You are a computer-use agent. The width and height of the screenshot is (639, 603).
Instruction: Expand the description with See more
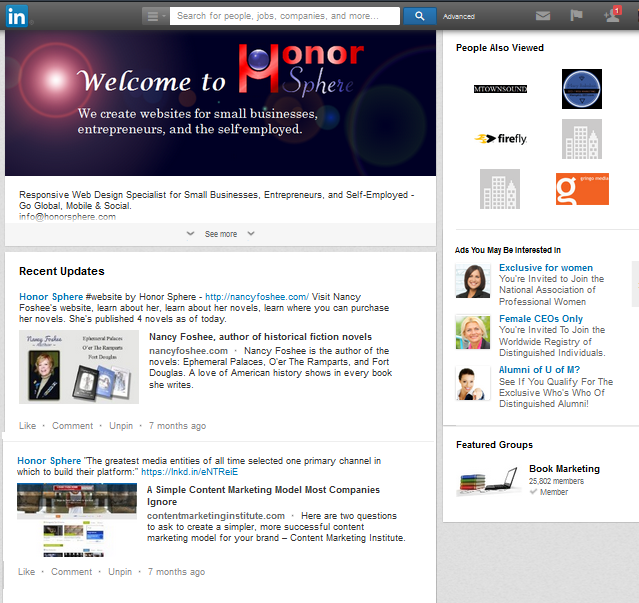[x=220, y=234]
